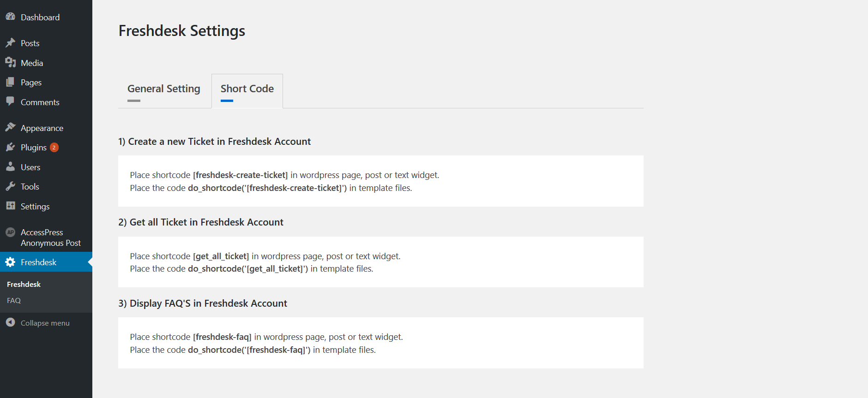
Task: Collapse the admin sidebar menu
Action: click(45, 323)
